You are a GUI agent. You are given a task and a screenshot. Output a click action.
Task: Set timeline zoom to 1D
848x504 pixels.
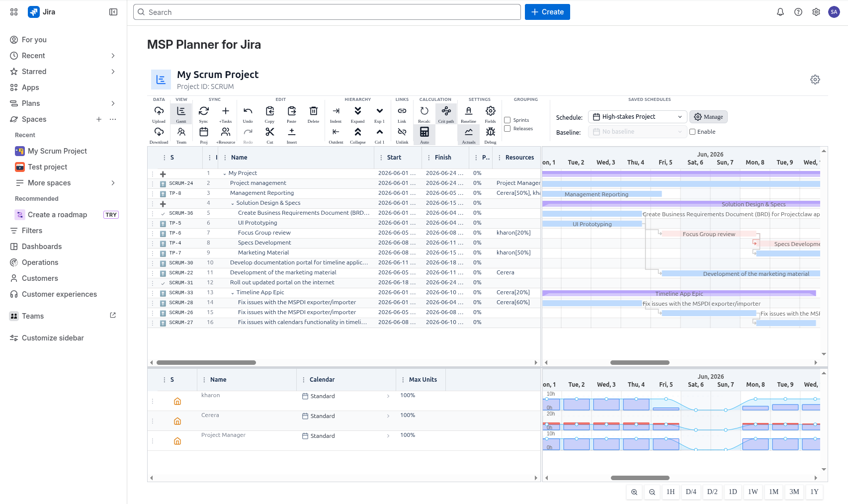(x=733, y=492)
